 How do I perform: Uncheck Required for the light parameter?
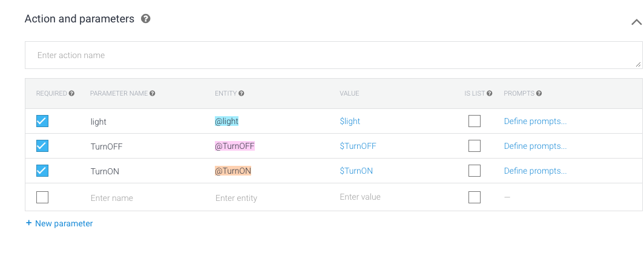tap(42, 121)
